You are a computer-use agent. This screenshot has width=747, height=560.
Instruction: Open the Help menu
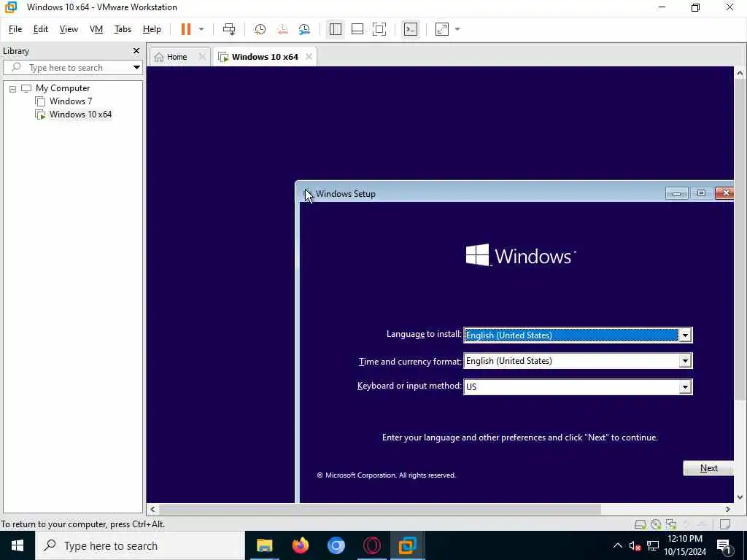point(152,29)
